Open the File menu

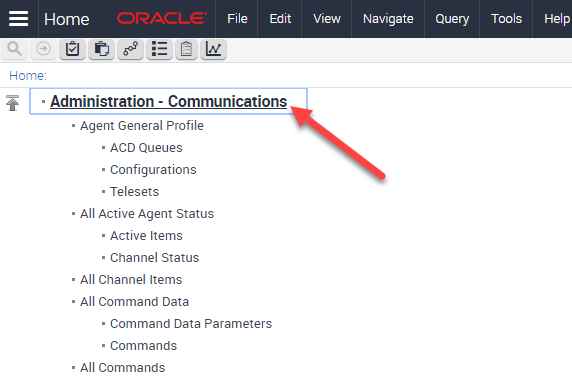point(237,19)
